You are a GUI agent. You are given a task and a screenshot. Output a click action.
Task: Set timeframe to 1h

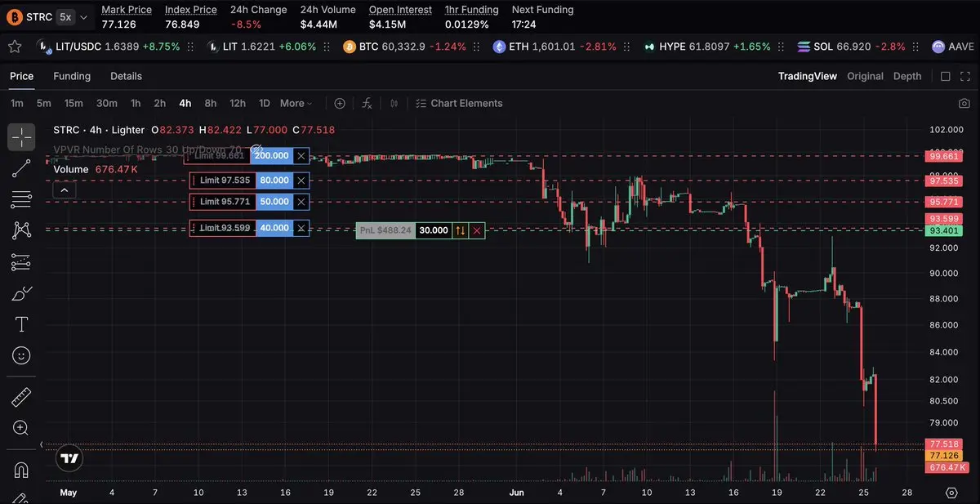[136, 104]
